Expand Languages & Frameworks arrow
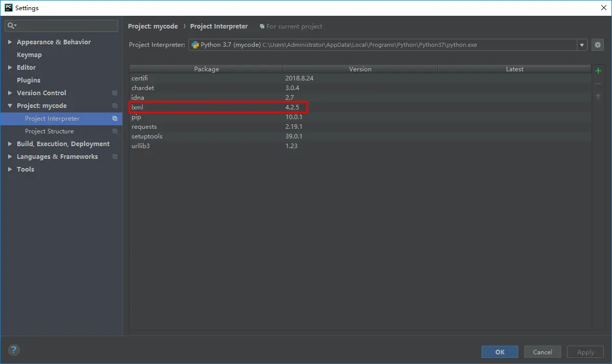The height and width of the screenshot is (364, 612). click(10, 157)
